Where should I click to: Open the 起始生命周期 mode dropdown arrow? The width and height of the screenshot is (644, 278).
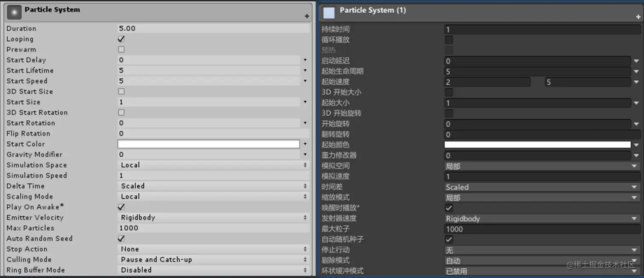[636, 72]
